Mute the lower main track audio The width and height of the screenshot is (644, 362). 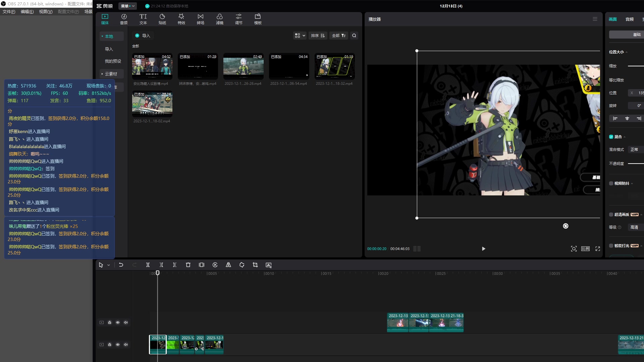click(126, 345)
